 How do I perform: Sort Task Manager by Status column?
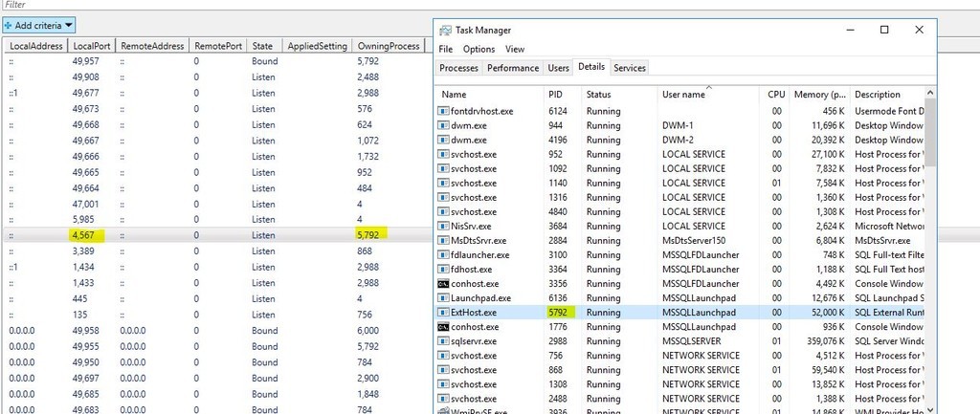point(619,95)
